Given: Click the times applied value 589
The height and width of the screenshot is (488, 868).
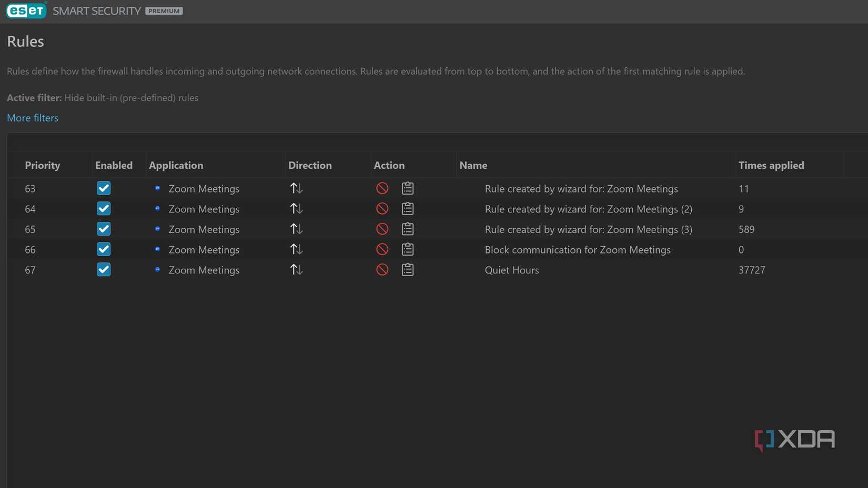Looking at the screenshot, I should click(746, 229).
